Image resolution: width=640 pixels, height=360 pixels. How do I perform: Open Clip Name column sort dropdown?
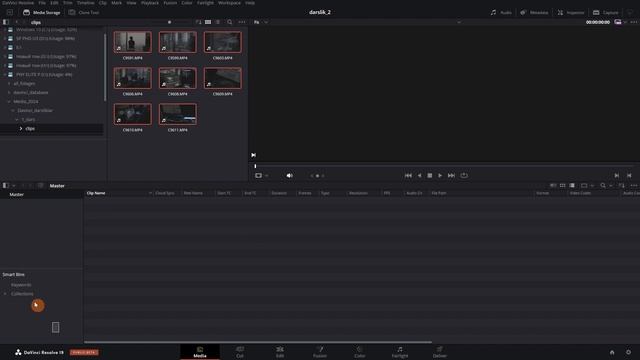tap(150, 193)
